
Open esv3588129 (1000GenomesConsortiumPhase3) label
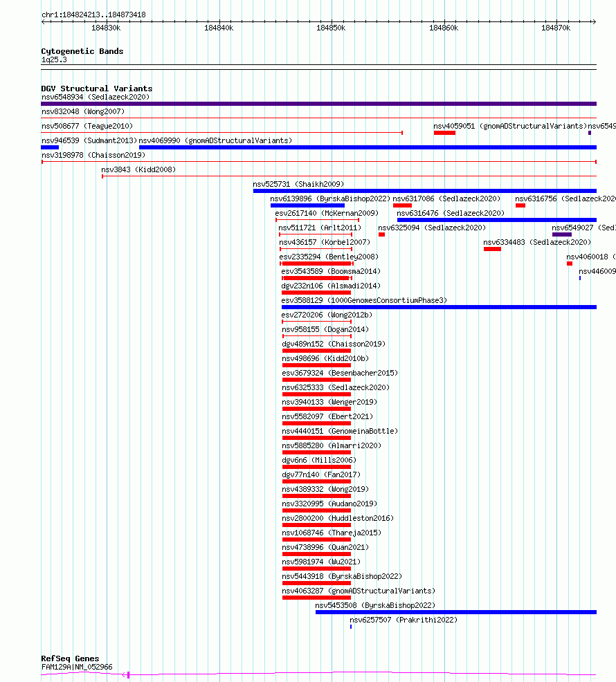click(x=364, y=301)
